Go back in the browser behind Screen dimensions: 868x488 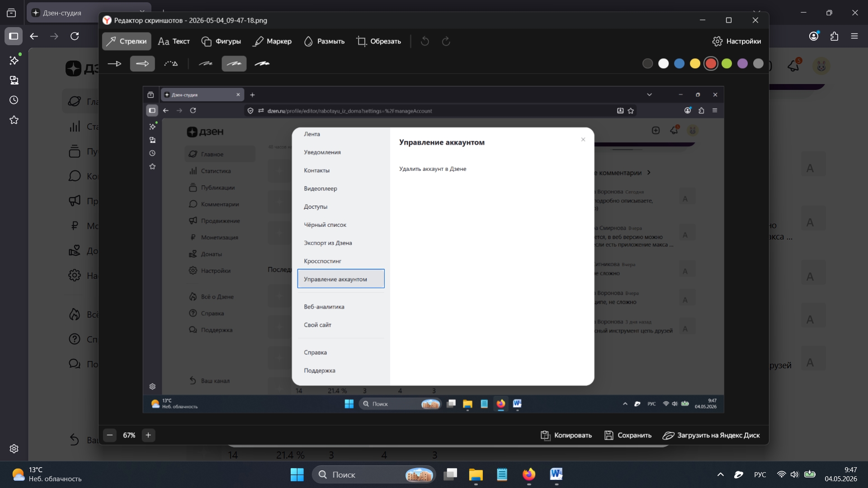pyautogui.click(x=34, y=36)
